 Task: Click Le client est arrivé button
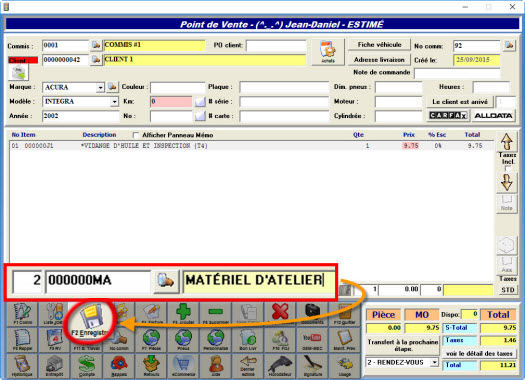(459, 102)
